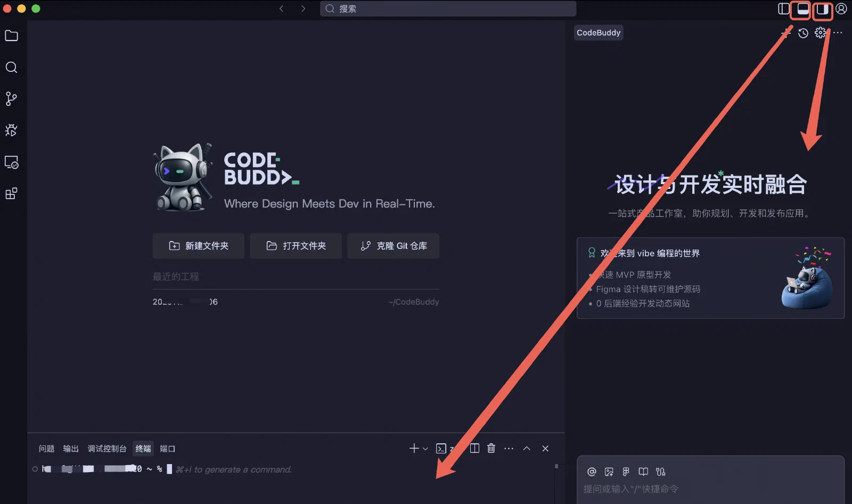Click the tools config icon right of the book icon
This screenshot has width=852, height=504.
[x=661, y=472]
